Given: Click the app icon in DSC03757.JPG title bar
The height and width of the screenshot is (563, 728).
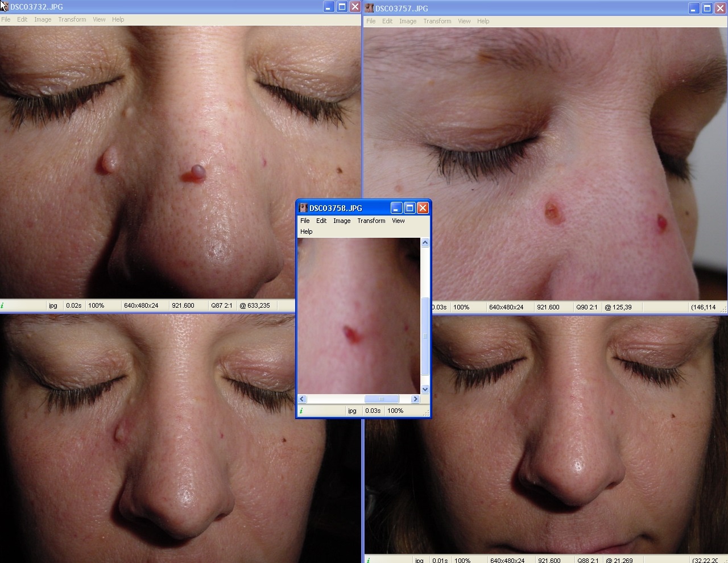Looking at the screenshot, I should (x=370, y=9).
